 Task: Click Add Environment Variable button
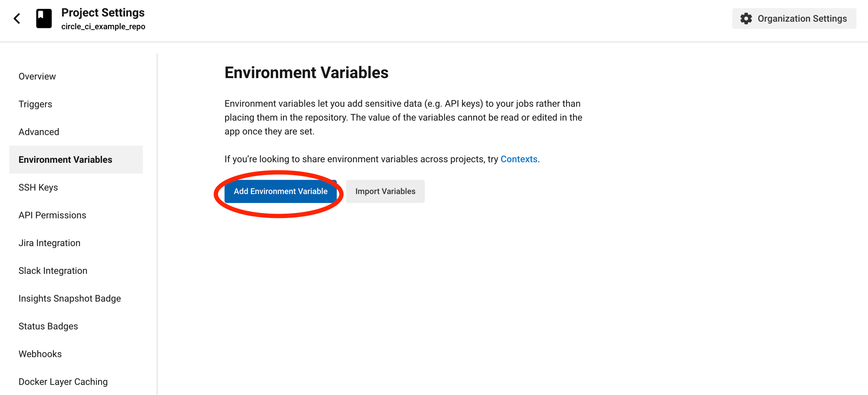pyautogui.click(x=280, y=191)
